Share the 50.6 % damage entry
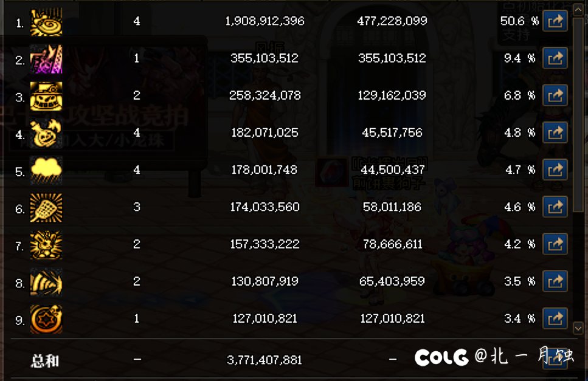588x381 pixels. tap(555, 22)
